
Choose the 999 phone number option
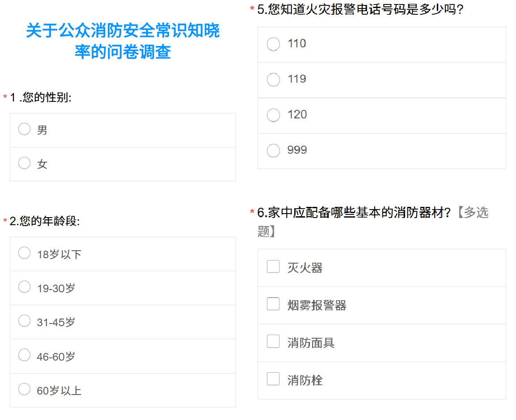click(x=273, y=151)
